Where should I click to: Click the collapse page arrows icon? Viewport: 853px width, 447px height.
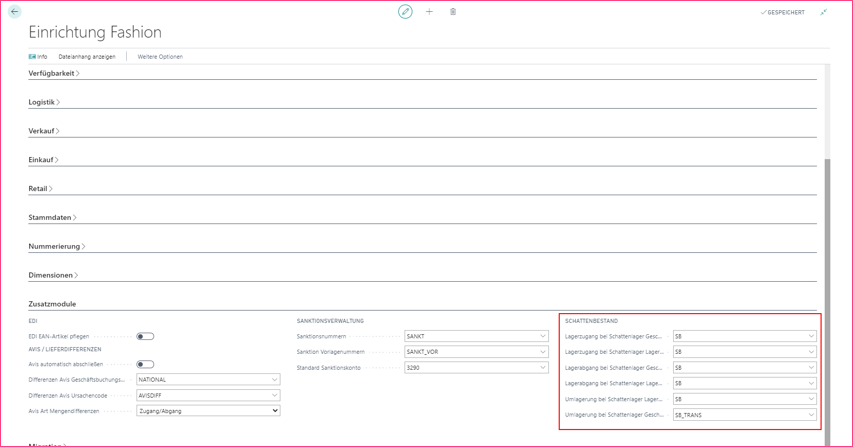[x=824, y=12]
